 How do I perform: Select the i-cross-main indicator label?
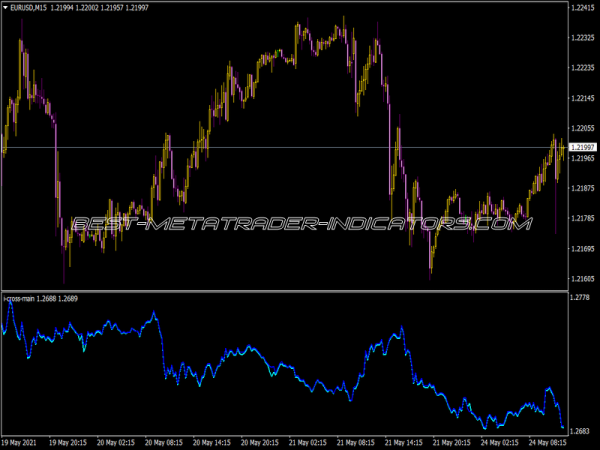(x=24, y=298)
